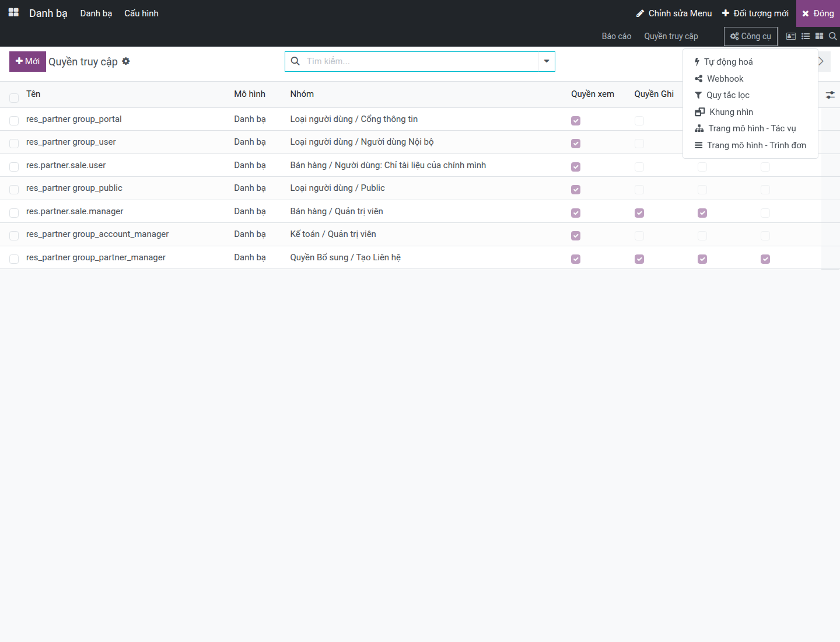840x642 pixels.
Task: Switch to the form view icon
Action: click(x=791, y=36)
